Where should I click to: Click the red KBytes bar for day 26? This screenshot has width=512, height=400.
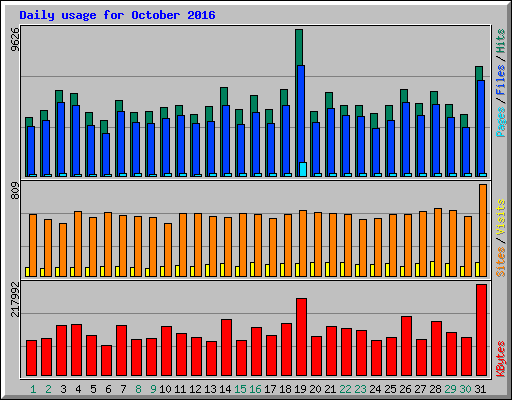click(x=406, y=346)
